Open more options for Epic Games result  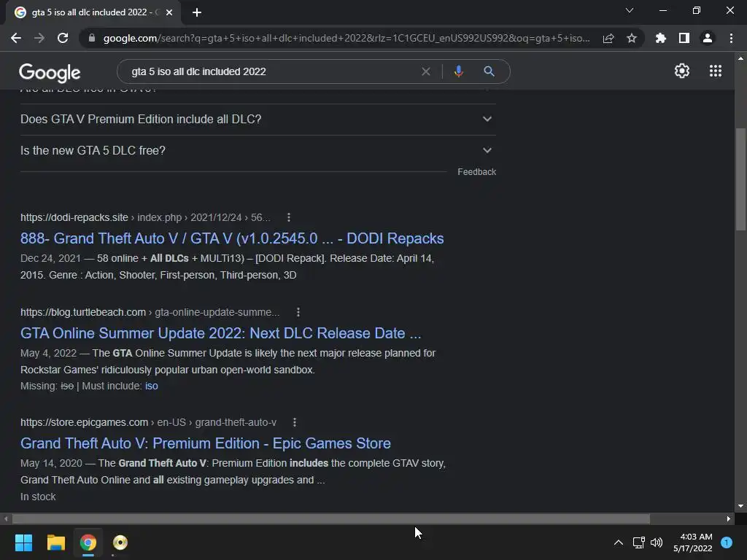[x=295, y=422]
